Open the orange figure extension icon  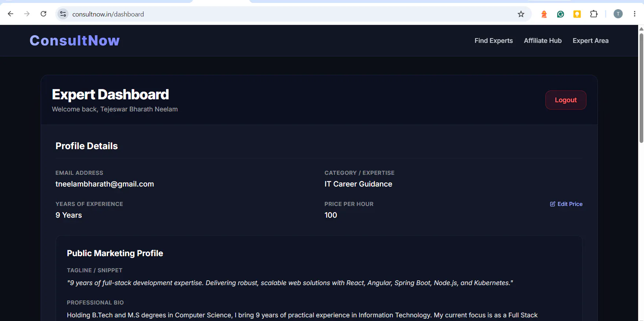pyautogui.click(x=544, y=14)
